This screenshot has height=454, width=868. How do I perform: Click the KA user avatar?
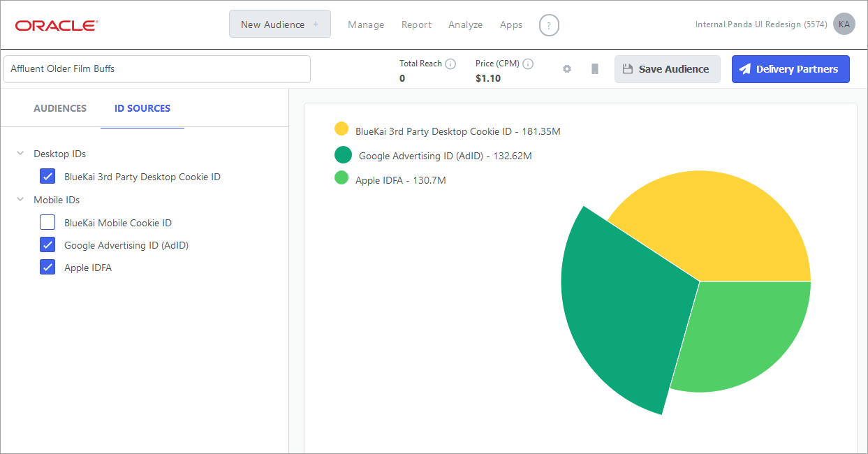[844, 24]
